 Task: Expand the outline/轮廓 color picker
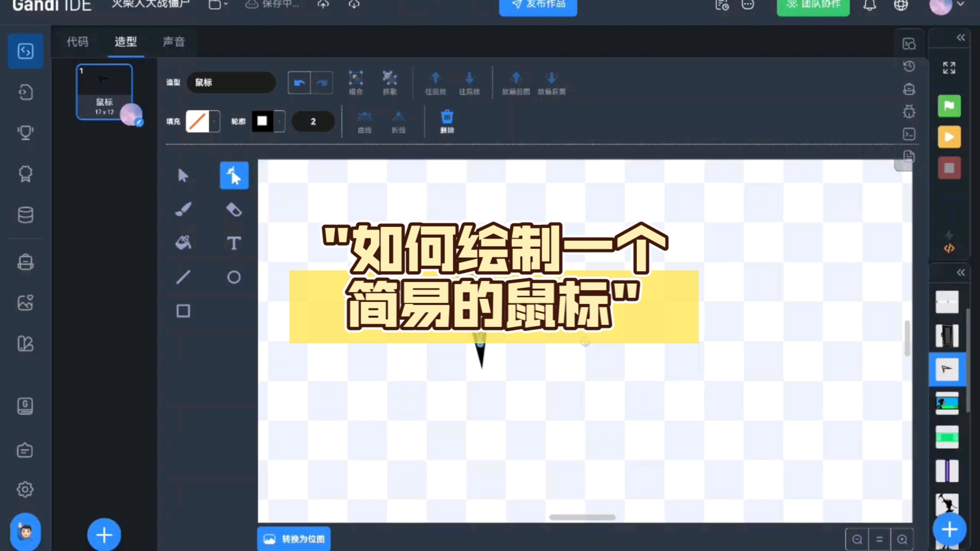pos(262,121)
